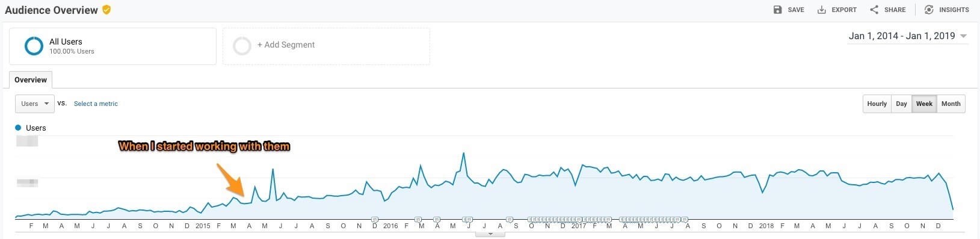Click the vs. text beside Users dropdown
The height and width of the screenshot is (239, 980).
pos(61,104)
